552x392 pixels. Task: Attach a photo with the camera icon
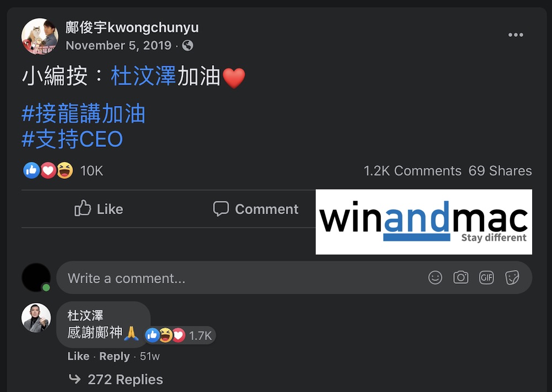coord(461,278)
